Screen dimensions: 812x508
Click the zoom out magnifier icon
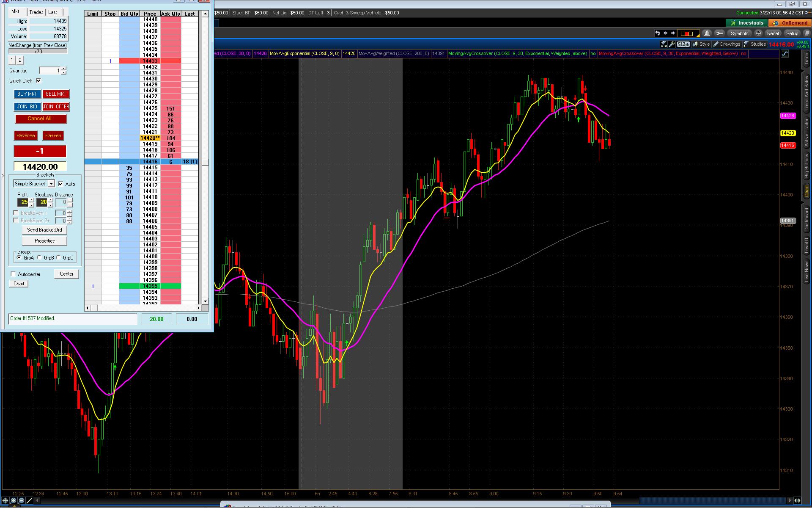click(21, 500)
